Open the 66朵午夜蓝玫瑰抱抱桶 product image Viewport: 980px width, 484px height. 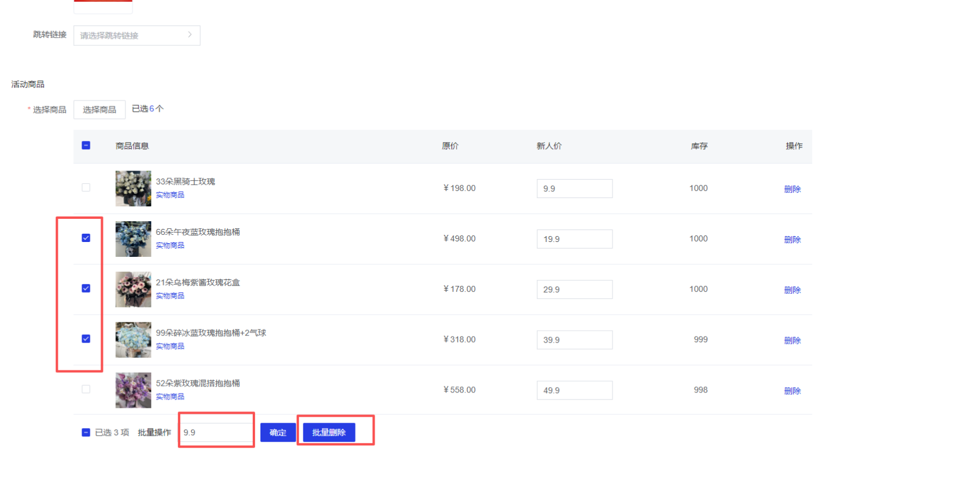[x=133, y=239]
